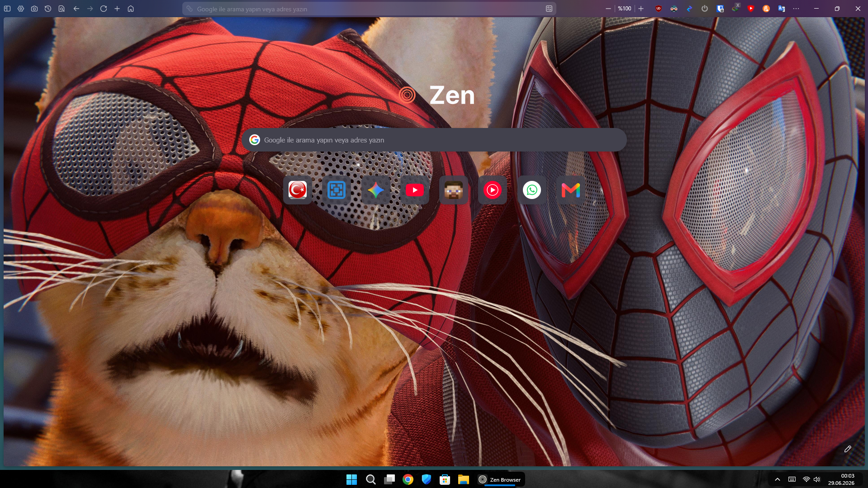868x488 pixels.
Task: Open the translate extension icon
Action: point(782,9)
